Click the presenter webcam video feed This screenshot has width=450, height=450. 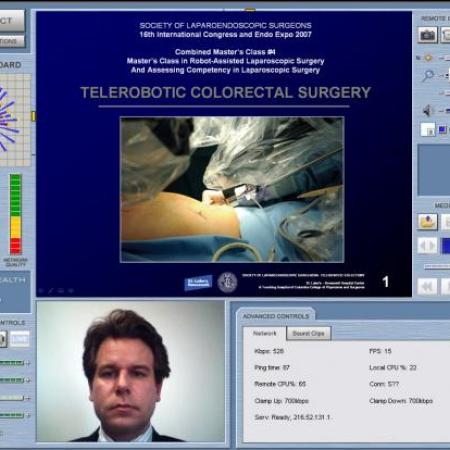pos(130,371)
